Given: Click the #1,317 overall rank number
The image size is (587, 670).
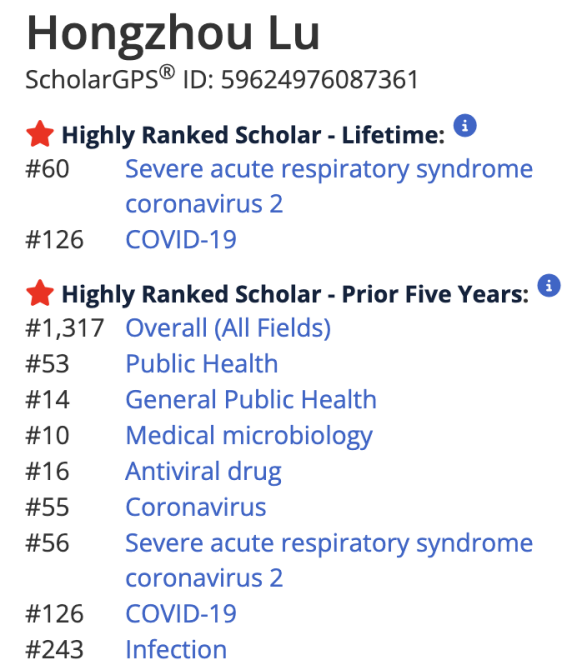Looking at the screenshot, I should tap(65, 329).
